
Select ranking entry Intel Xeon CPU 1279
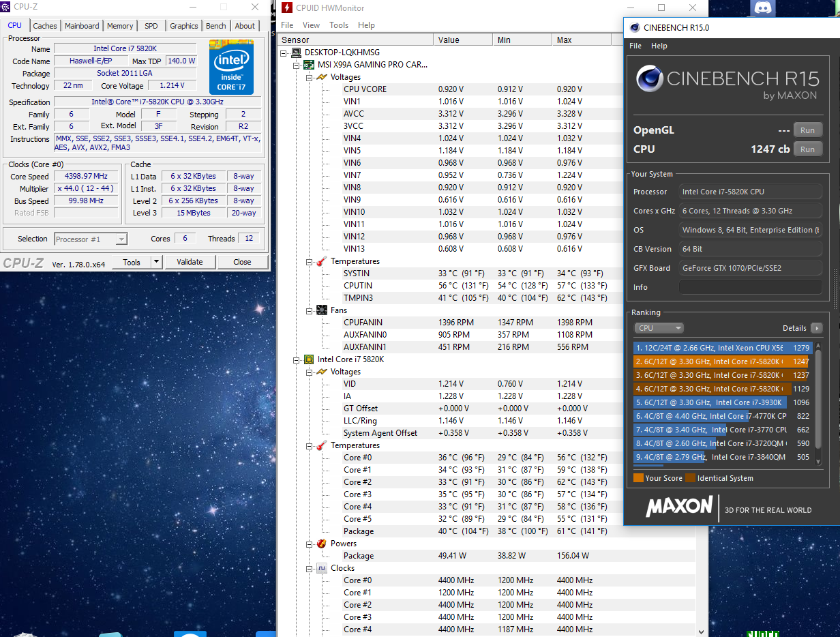pyautogui.click(x=723, y=348)
